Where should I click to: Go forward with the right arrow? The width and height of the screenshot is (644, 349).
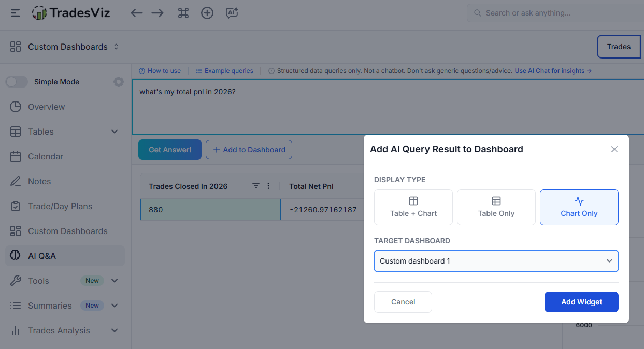pyautogui.click(x=158, y=13)
